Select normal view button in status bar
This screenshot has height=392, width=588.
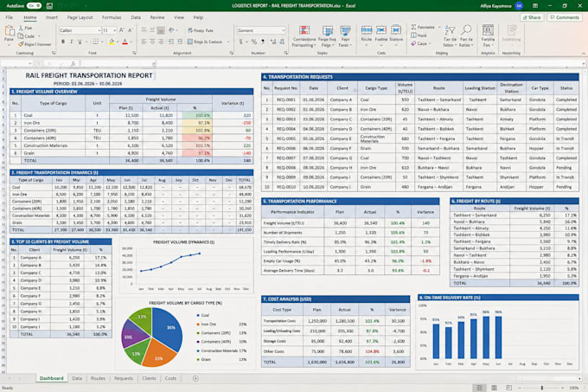[x=480, y=388]
